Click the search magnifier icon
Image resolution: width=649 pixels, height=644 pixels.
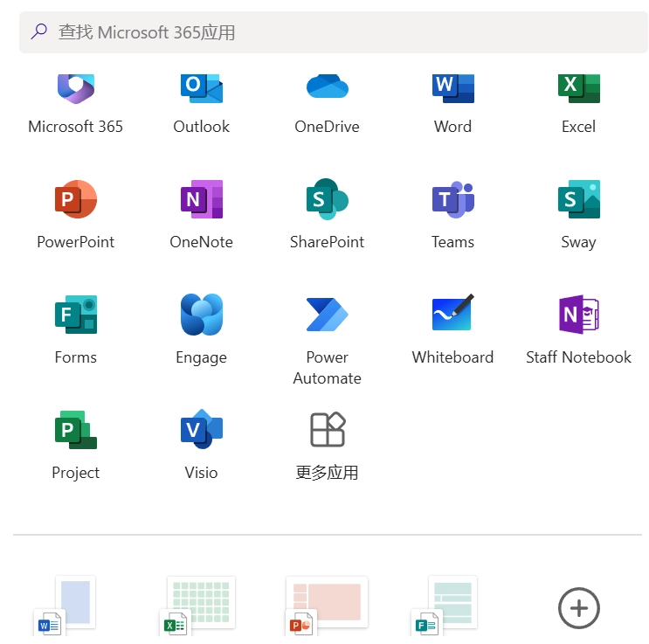point(39,31)
